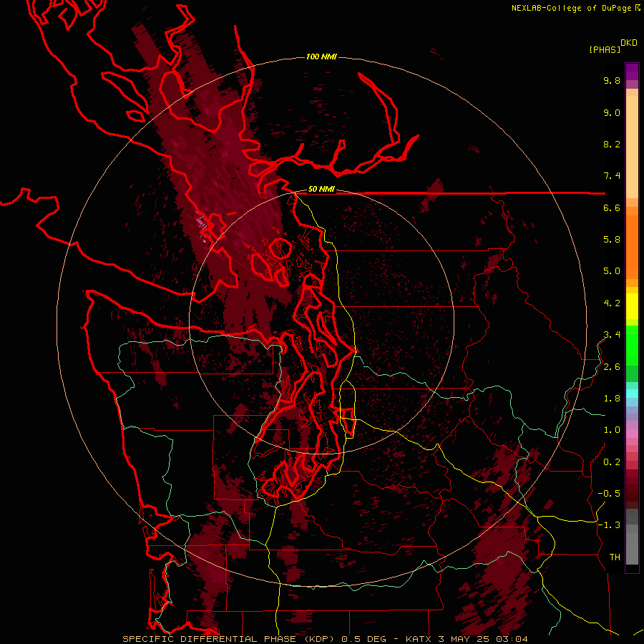Click the 5.8 value on color scale
Image resolution: width=644 pixels, height=644 pixels.
(x=612, y=240)
